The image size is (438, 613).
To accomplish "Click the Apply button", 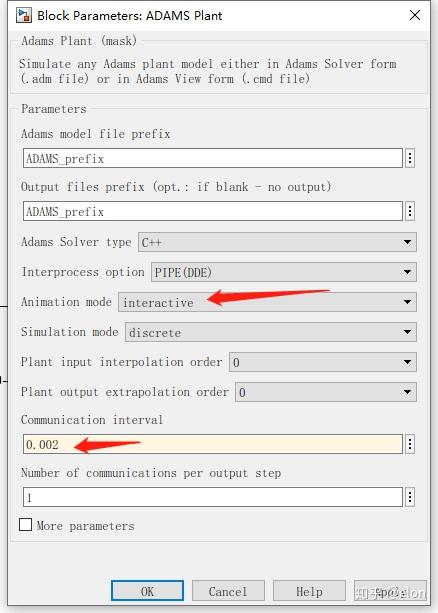I will click(x=390, y=591).
